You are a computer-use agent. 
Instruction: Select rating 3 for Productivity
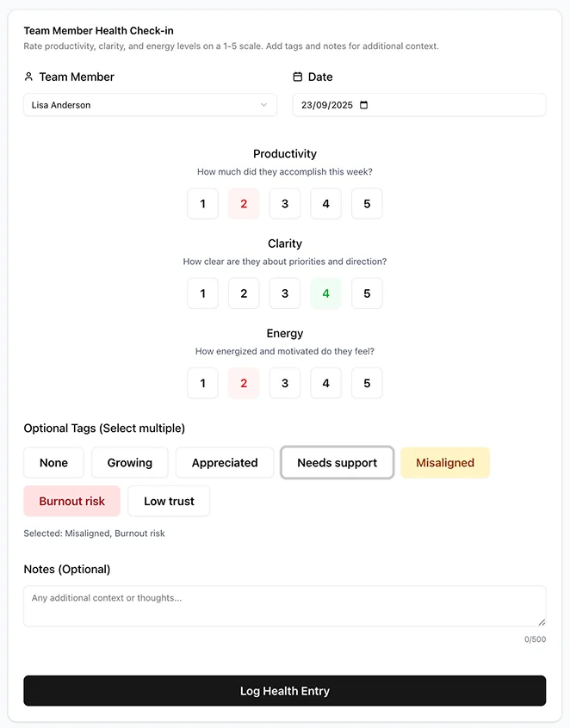click(x=284, y=203)
